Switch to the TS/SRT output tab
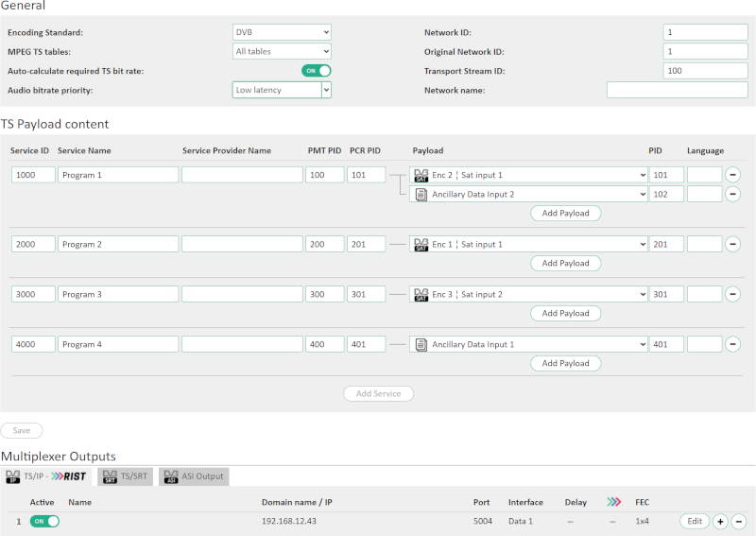 [124, 476]
